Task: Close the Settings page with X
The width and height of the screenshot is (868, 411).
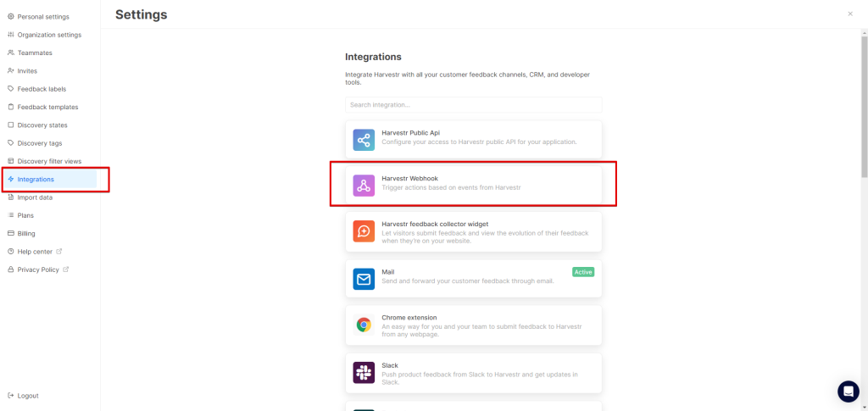Action: (850, 14)
